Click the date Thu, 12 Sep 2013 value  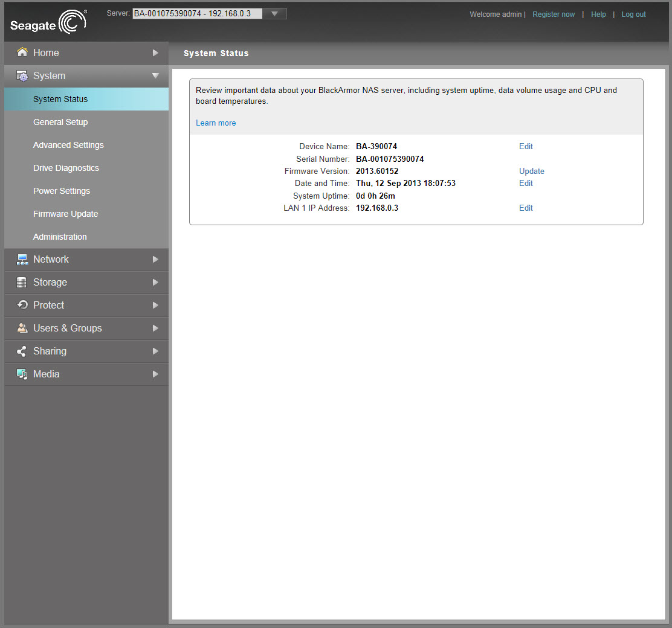(406, 184)
